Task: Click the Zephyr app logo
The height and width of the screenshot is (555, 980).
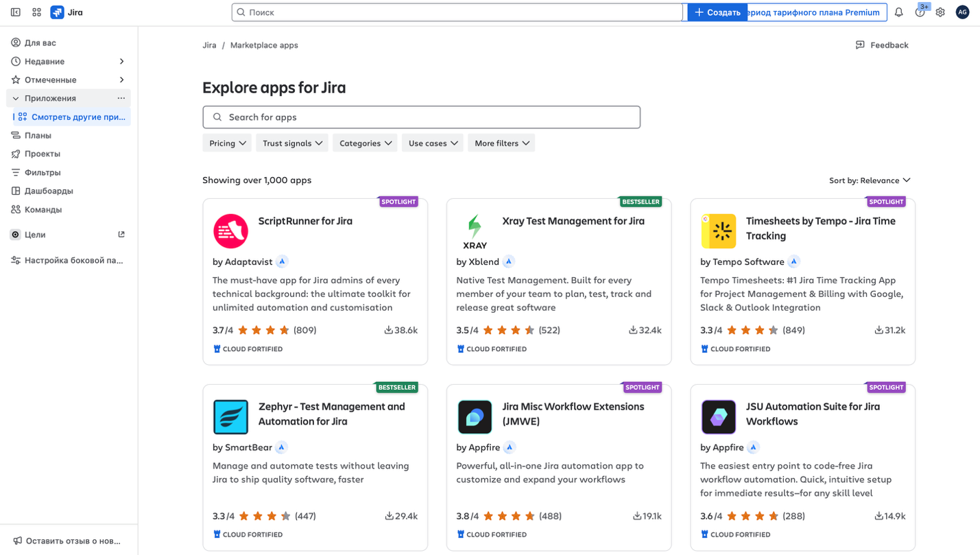Action: 230,416
